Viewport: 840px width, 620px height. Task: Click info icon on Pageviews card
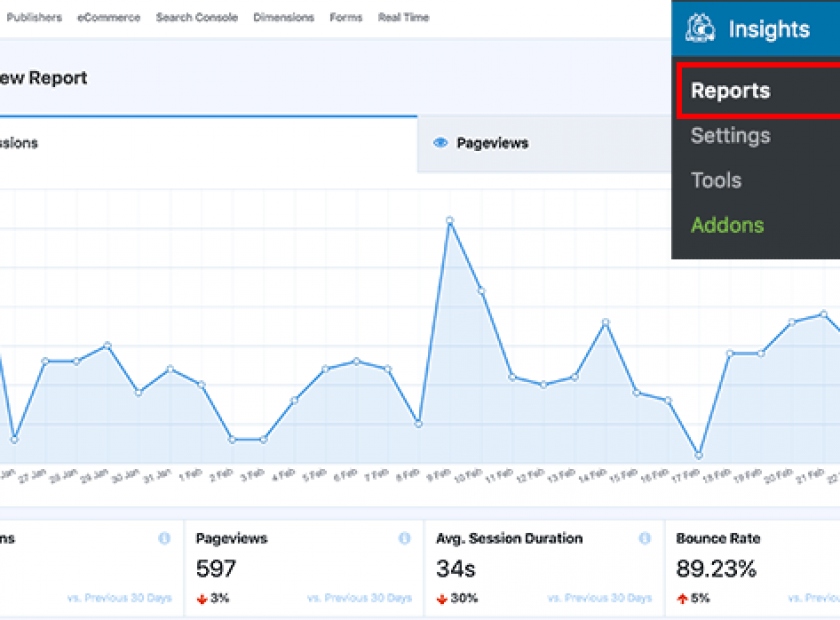click(x=404, y=539)
